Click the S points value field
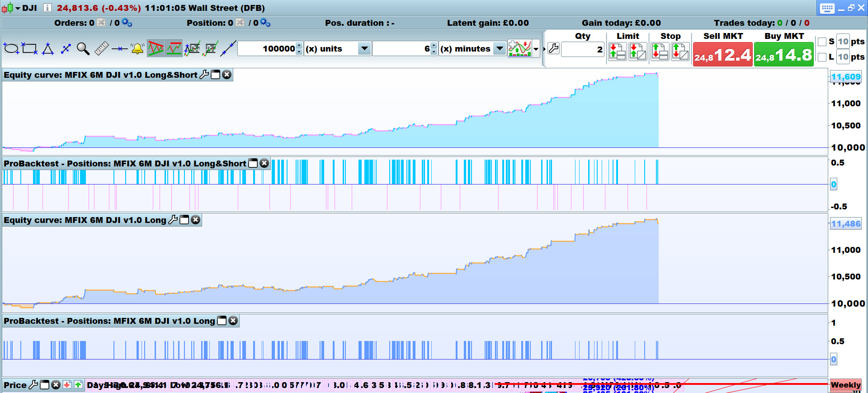 coord(843,42)
